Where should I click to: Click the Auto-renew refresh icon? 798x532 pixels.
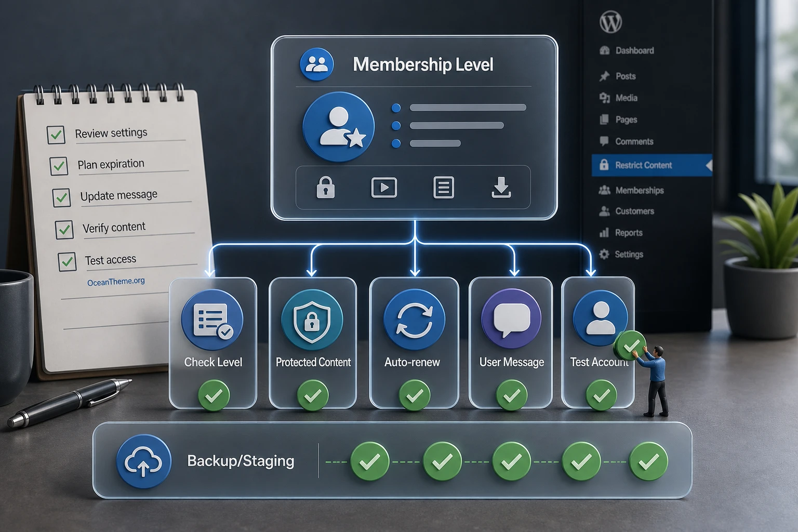coord(414,320)
